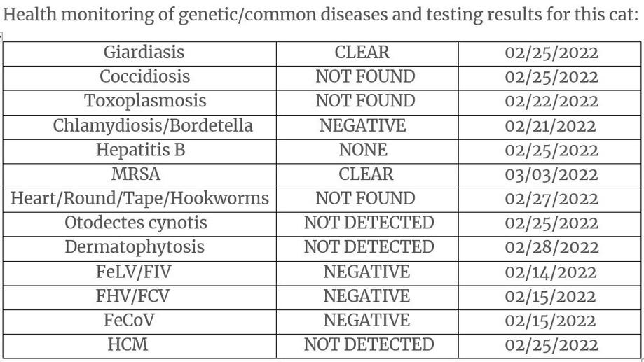
Task: Click the Heart/Round/Tape/Hookworms cell
Action: tap(139, 199)
